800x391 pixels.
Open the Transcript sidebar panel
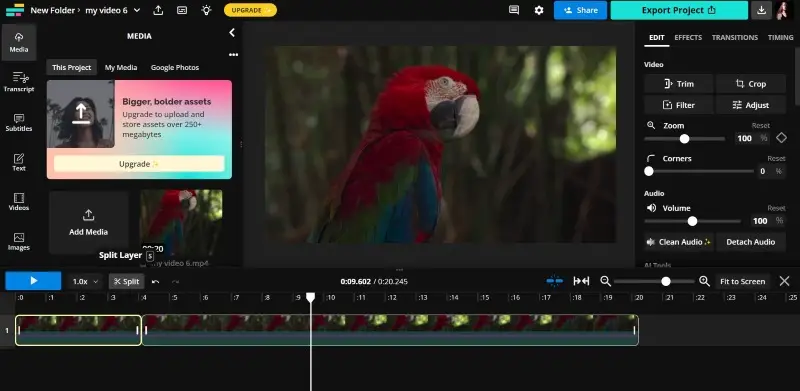click(19, 82)
